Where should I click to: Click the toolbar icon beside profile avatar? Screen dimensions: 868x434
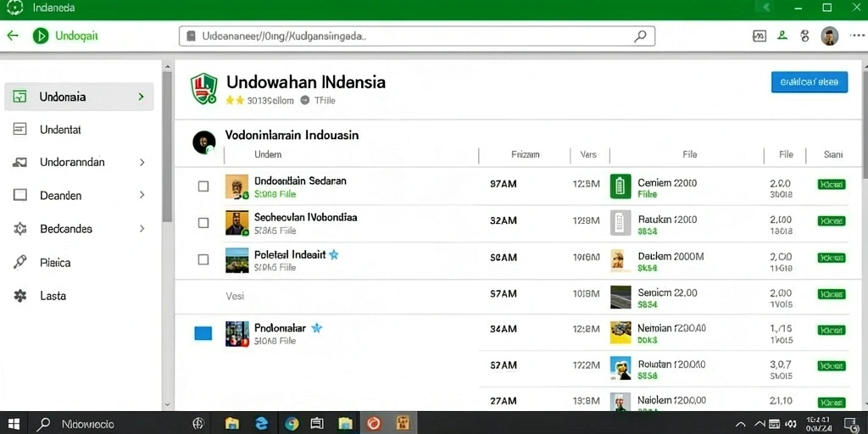(805, 36)
